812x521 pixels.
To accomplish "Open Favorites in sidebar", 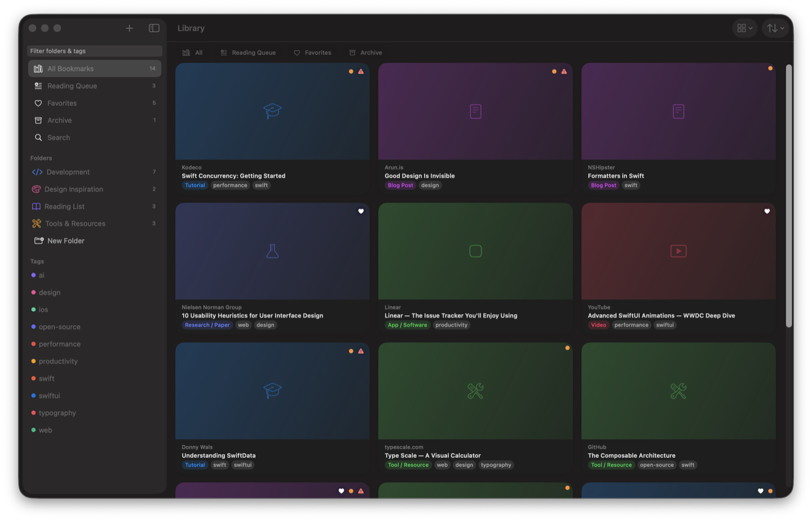I will [x=95, y=103].
